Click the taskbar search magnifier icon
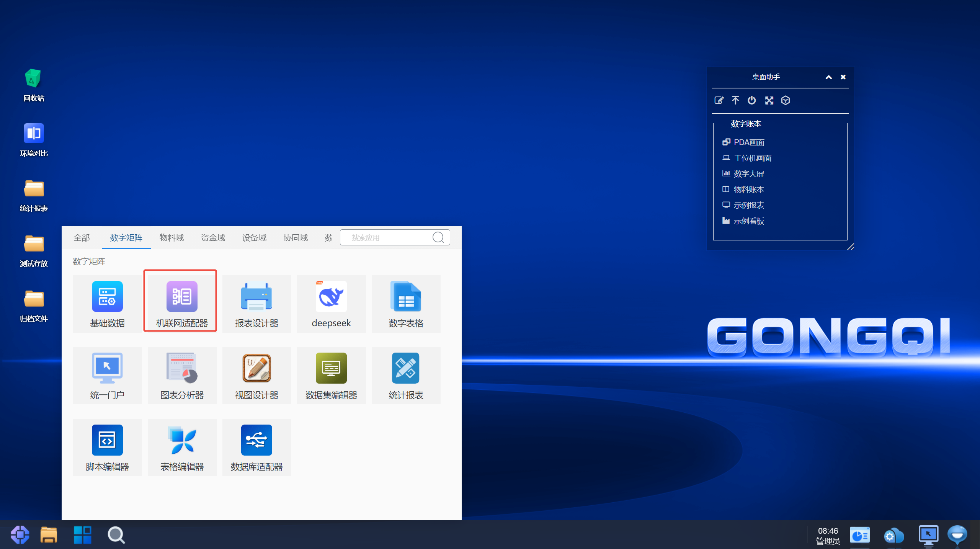This screenshot has height=549, width=980. 116,535
